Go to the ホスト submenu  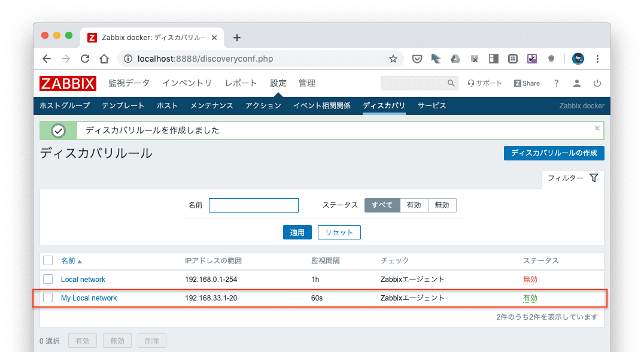[167, 105]
